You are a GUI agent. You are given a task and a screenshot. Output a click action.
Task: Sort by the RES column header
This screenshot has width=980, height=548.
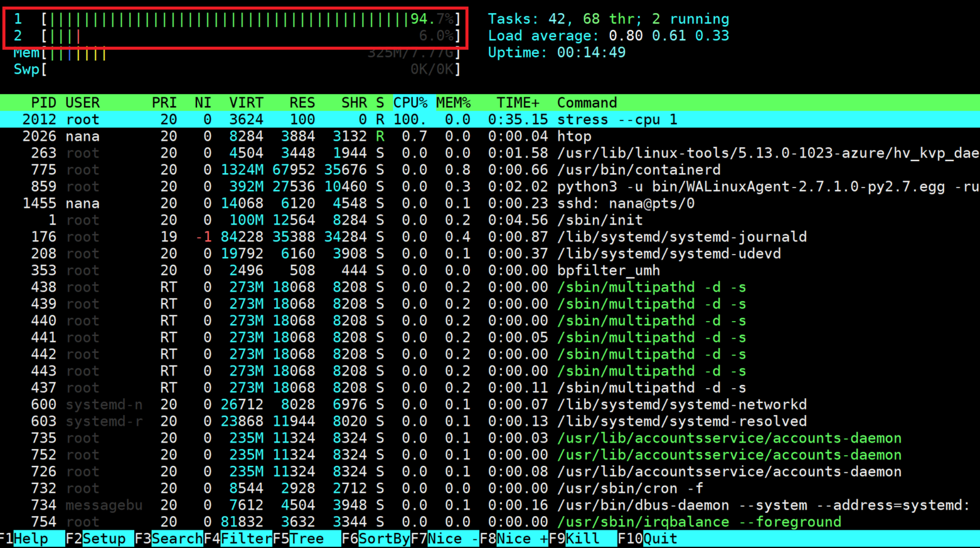coord(302,103)
